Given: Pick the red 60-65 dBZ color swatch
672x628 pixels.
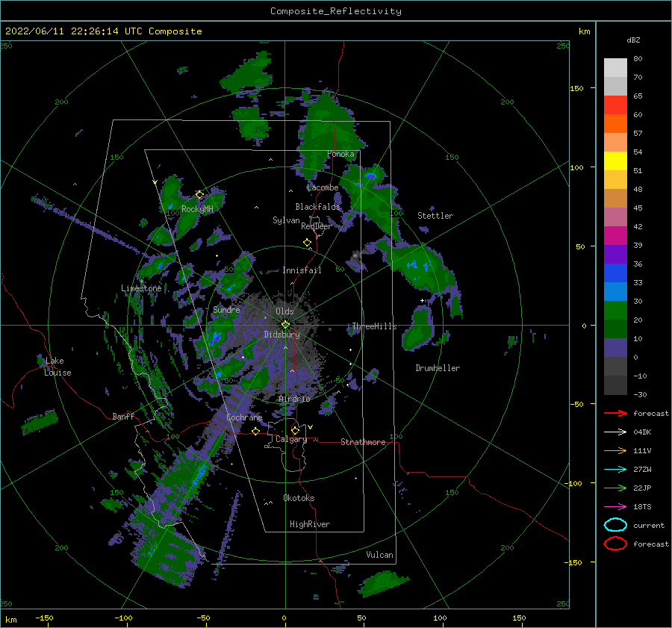Looking at the screenshot, I should tap(615, 105).
